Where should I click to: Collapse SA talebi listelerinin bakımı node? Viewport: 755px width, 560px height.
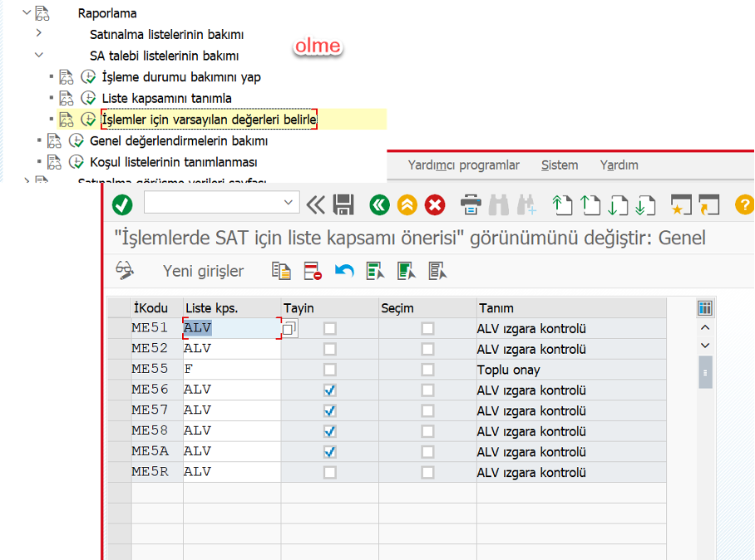39,55
